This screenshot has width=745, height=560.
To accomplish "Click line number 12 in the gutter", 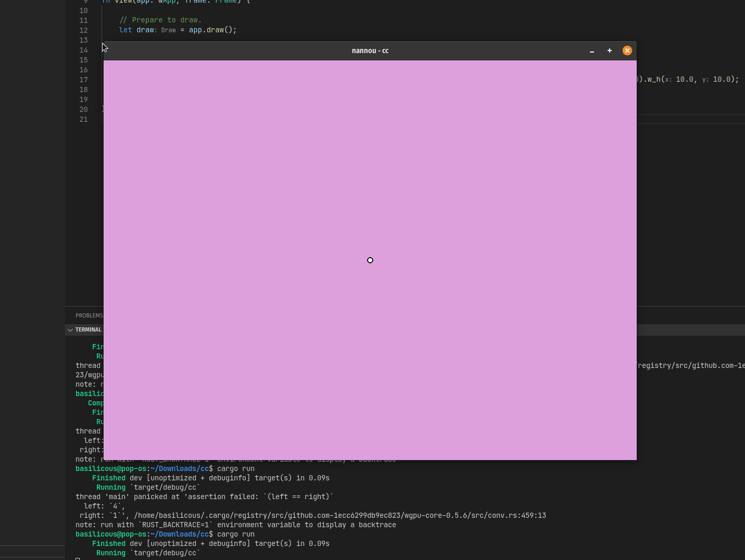I will click(83, 30).
